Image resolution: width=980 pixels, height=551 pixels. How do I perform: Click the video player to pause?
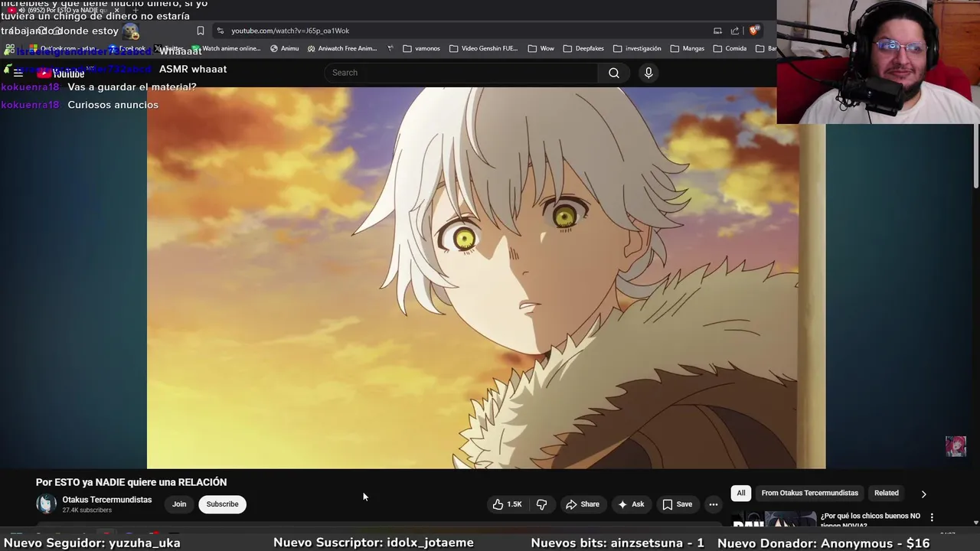486,277
